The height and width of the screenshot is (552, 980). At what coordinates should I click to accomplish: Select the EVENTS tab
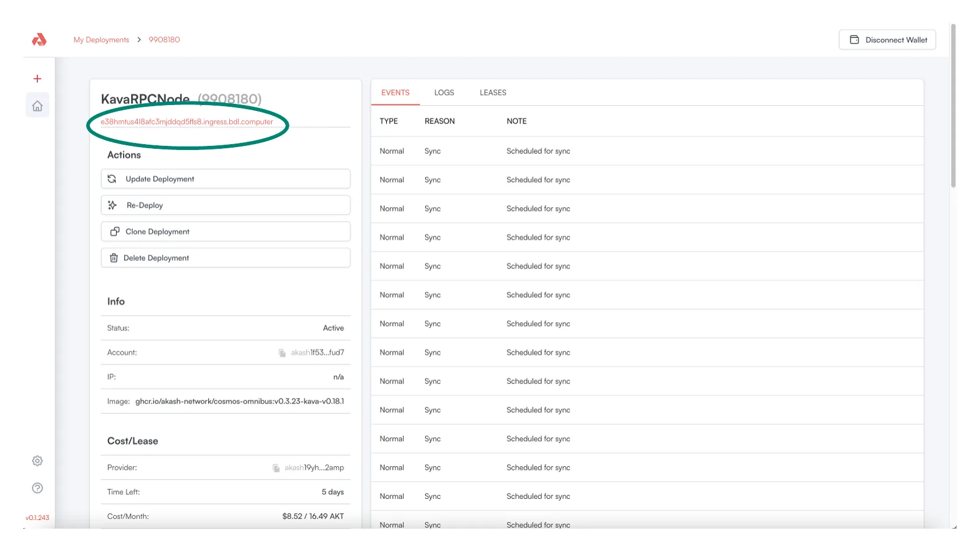(x=395, y=93)
